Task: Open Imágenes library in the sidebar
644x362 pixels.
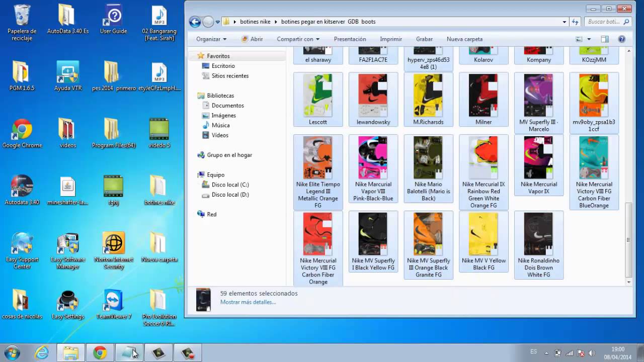Action: [x=223, y=116]
